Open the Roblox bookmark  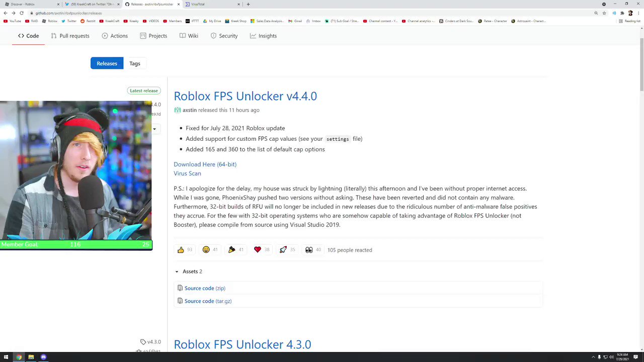click(x=50, y=21)
